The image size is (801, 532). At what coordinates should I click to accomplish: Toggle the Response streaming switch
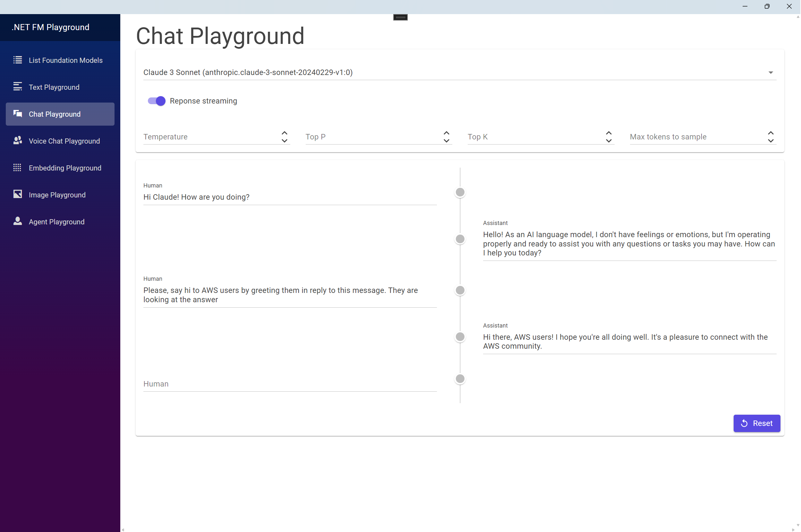click(x=156, y=101)
